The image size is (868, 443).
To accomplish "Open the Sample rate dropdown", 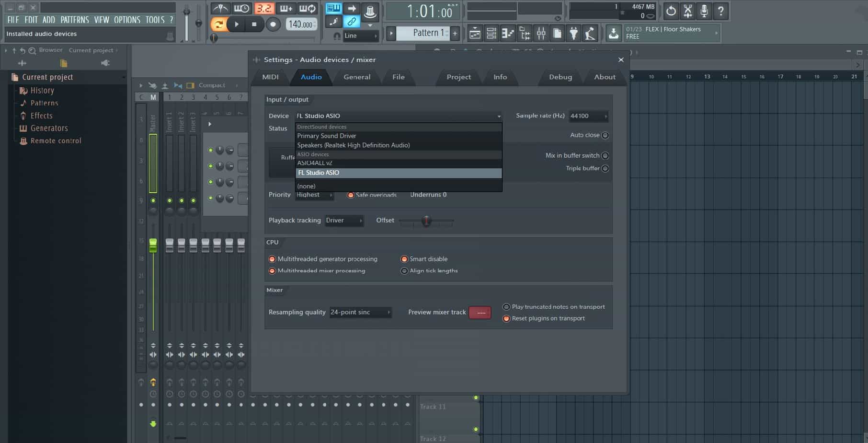I will [x=588, y=116].
